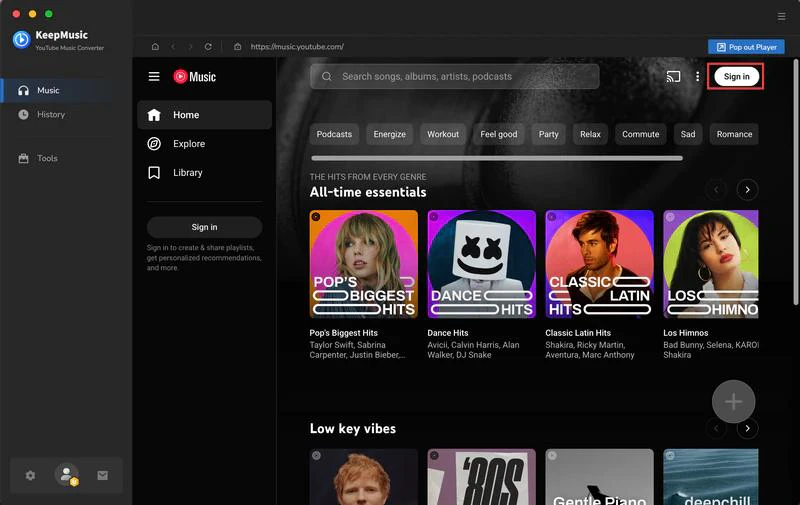The height and width of the screenshot is (505, 800).
Task: Click the round plus add-to-list button
Action: coord(734,401)
